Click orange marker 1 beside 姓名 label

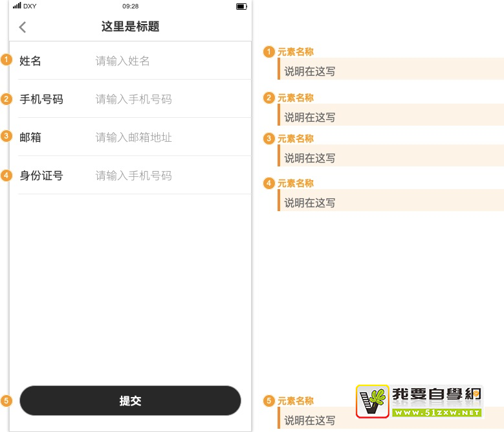point(6,60)
